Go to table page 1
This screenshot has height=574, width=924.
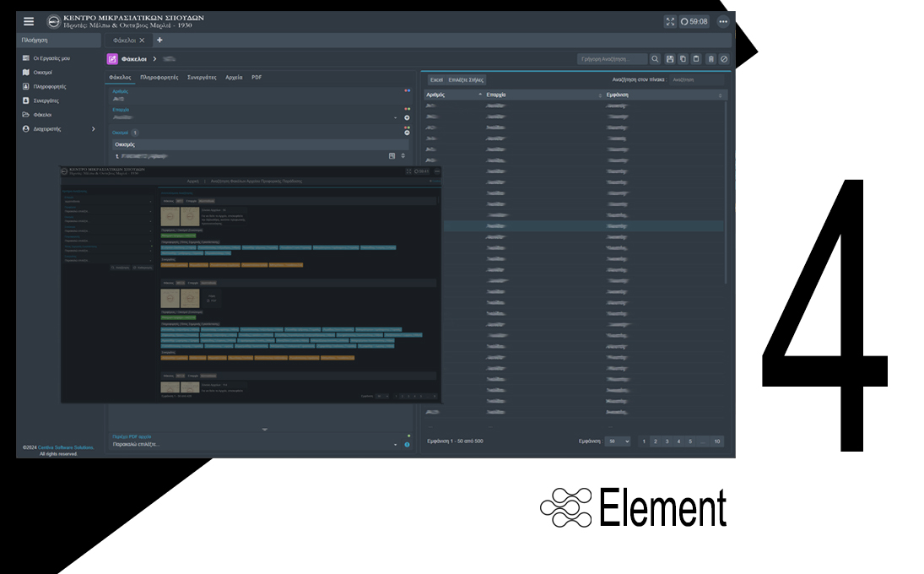tap(644, 441)
